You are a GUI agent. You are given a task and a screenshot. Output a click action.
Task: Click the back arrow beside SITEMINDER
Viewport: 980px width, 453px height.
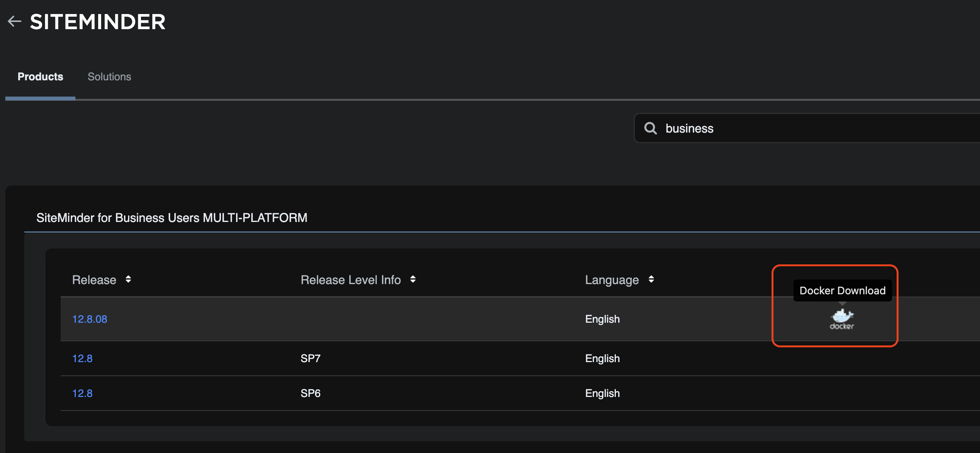[x=14, y=21]
